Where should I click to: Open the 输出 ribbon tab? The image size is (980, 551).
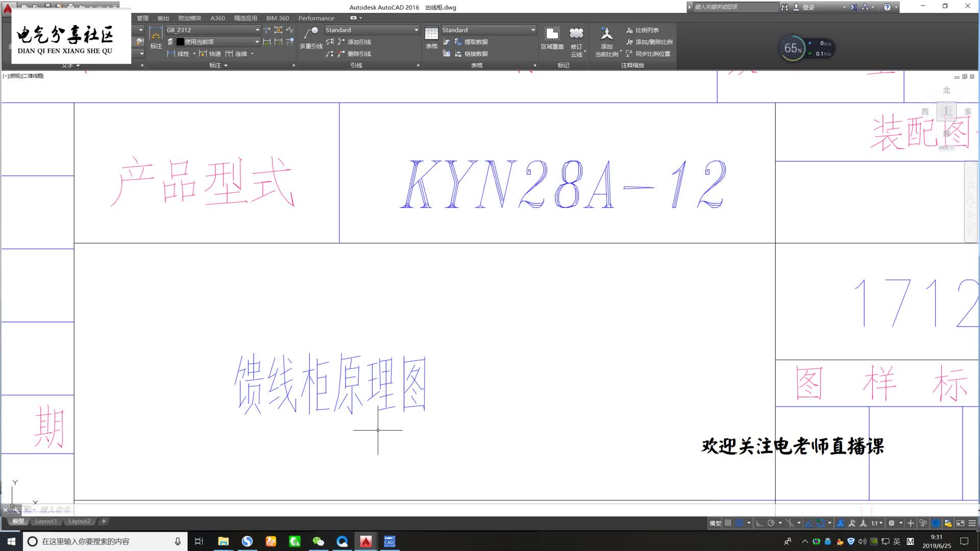point(163,18)
